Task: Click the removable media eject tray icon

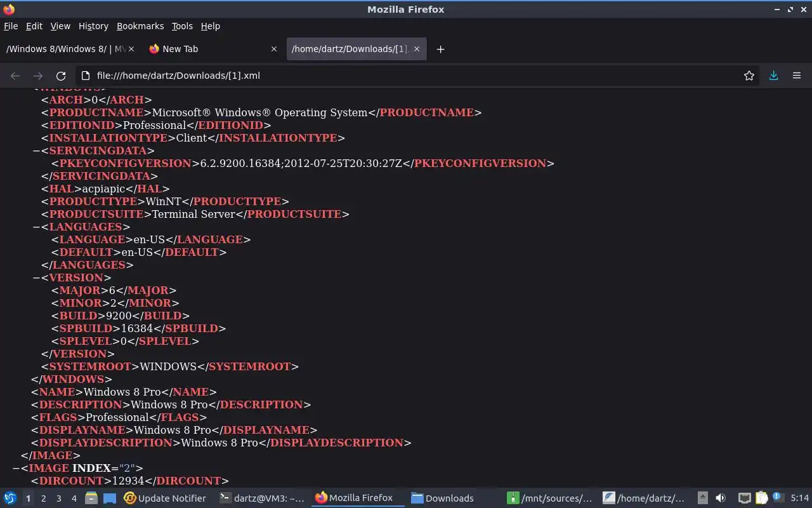Action: coord(702,498)
